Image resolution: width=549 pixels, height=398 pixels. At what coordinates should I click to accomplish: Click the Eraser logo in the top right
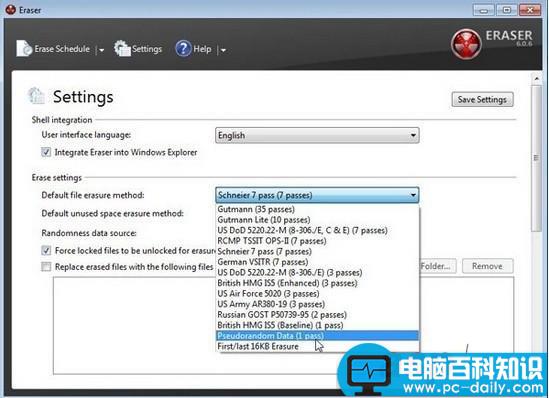(466, 44)
